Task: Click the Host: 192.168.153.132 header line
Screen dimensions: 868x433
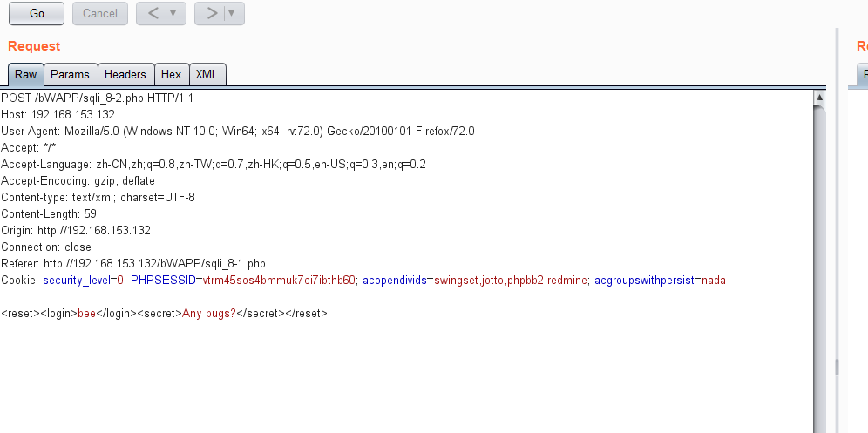Action: [58, 115]
